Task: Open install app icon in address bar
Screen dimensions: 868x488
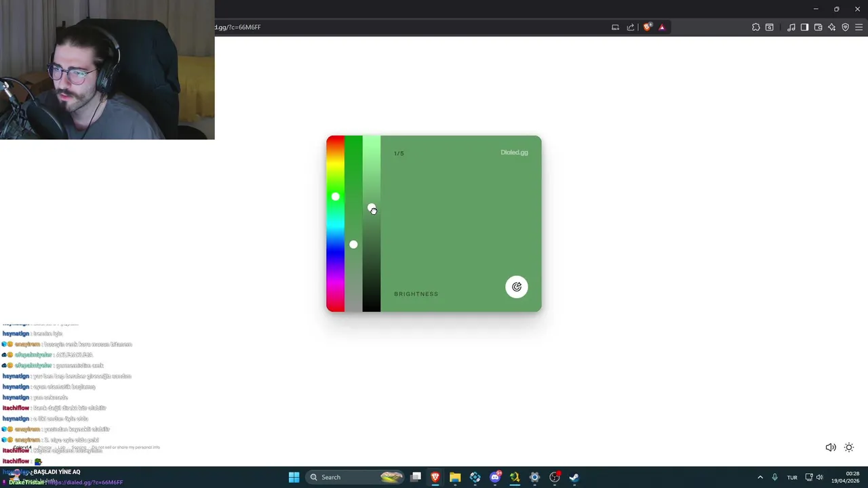Action: point(615,27)
